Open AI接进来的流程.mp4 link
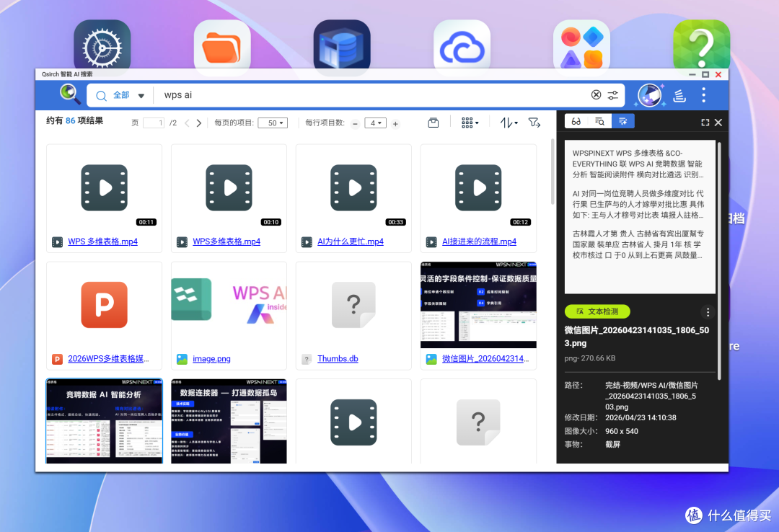 pos(480,241)
